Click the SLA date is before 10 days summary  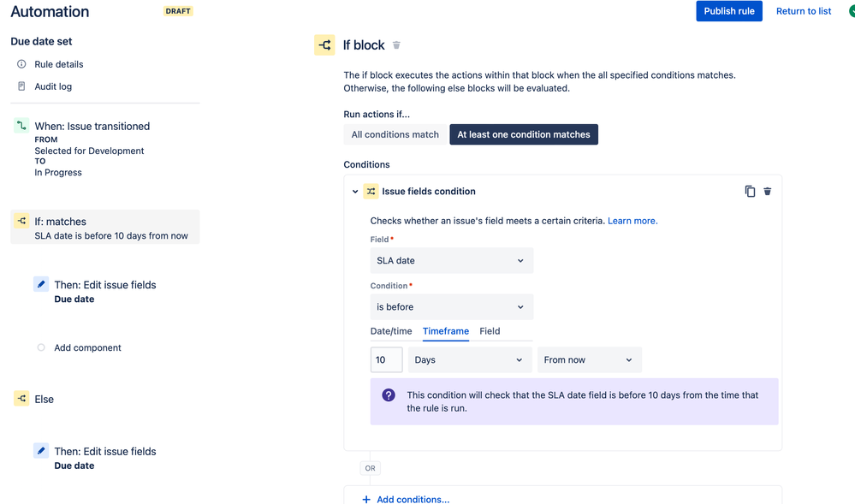pos(111,235)
